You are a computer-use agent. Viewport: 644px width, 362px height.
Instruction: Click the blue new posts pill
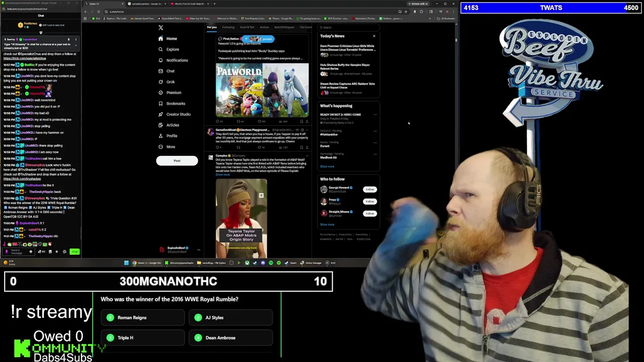coord(258,39)
